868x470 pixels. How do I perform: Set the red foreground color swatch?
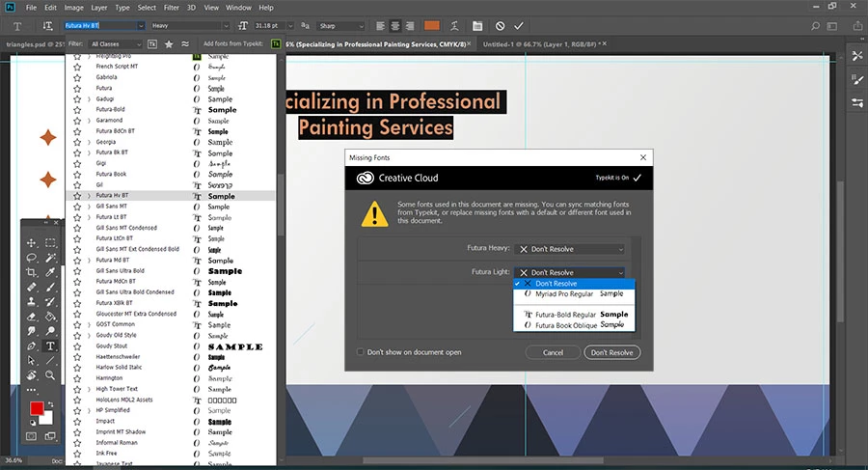click(x=37, y=408)
